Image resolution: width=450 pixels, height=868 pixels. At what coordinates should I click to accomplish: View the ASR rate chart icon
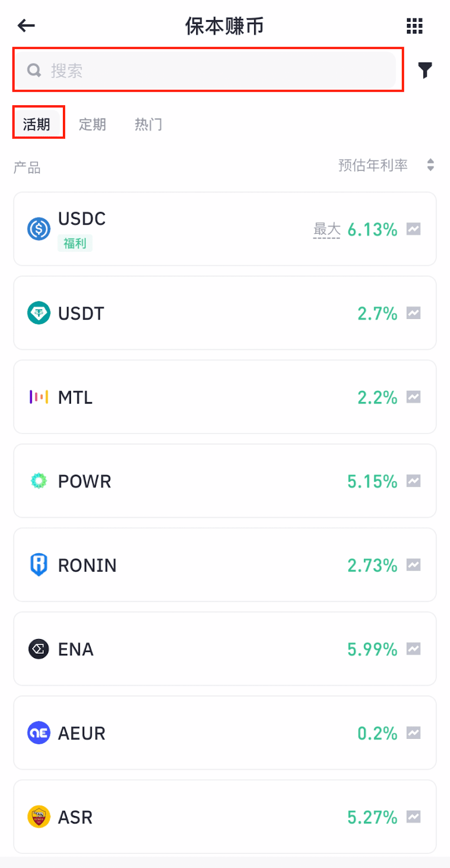414,816
